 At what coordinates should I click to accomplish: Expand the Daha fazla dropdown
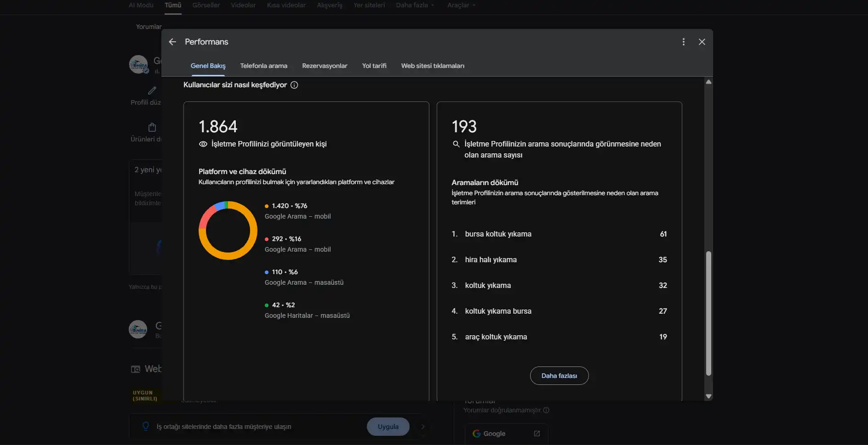415,5
